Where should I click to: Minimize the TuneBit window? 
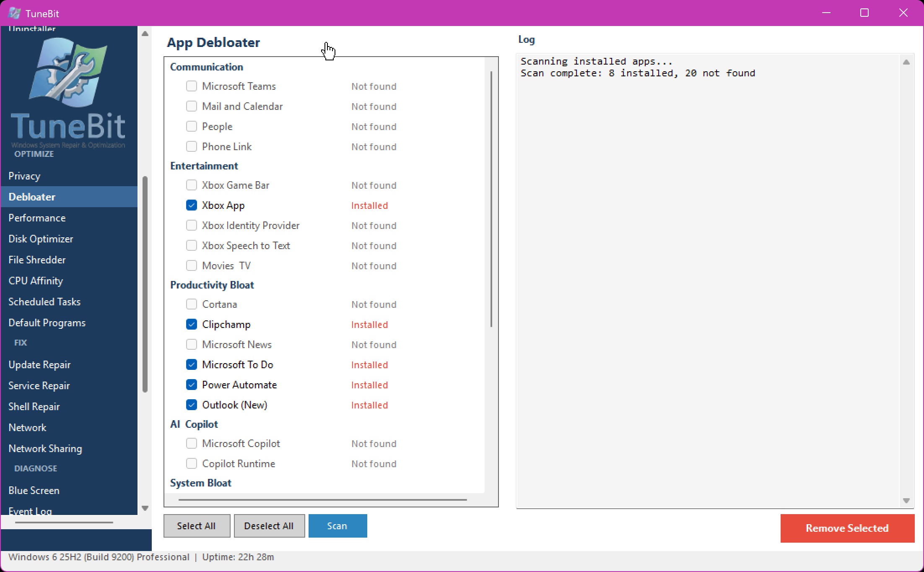point(826,13)
